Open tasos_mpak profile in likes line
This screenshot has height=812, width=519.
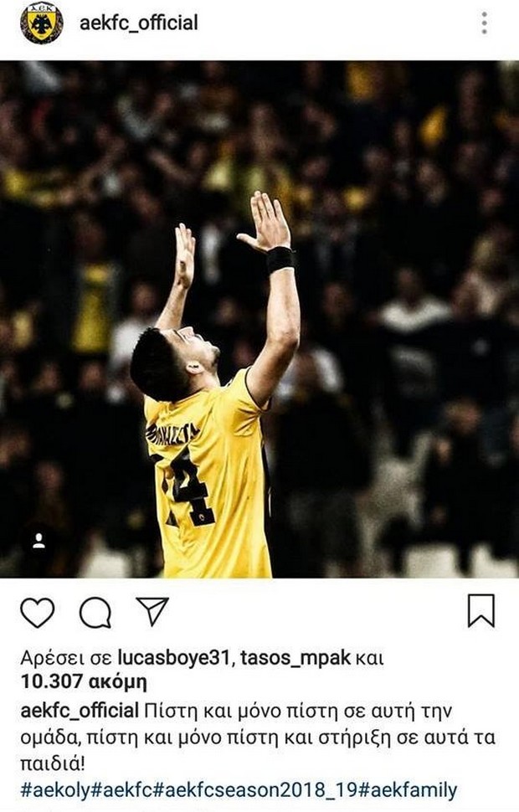[295, 658]
